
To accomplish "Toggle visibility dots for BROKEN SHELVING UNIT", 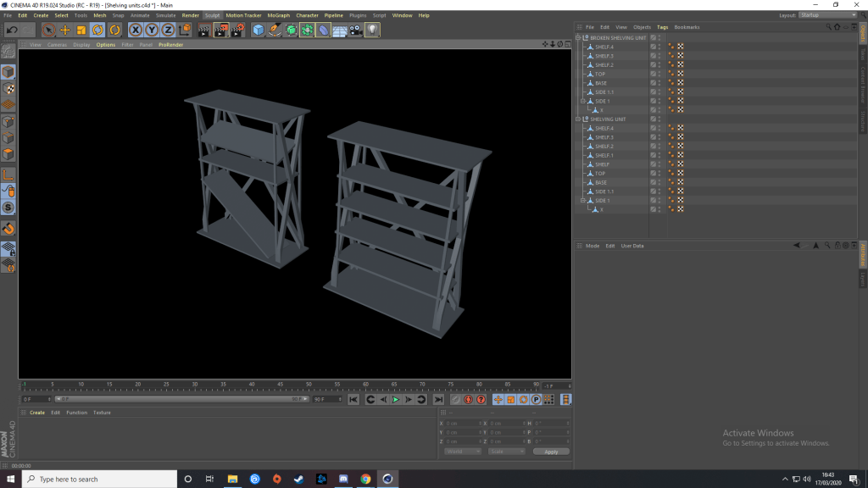I will (x=659, y=38).
